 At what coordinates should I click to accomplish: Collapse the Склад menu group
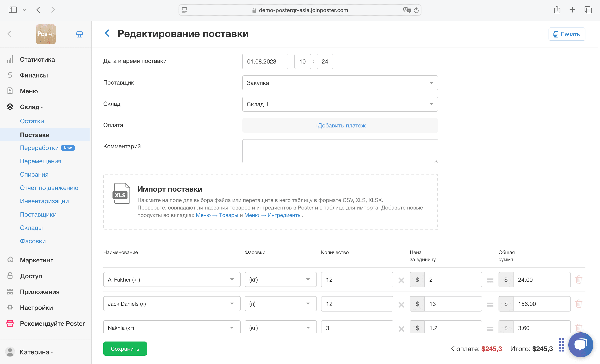(31, 107)
